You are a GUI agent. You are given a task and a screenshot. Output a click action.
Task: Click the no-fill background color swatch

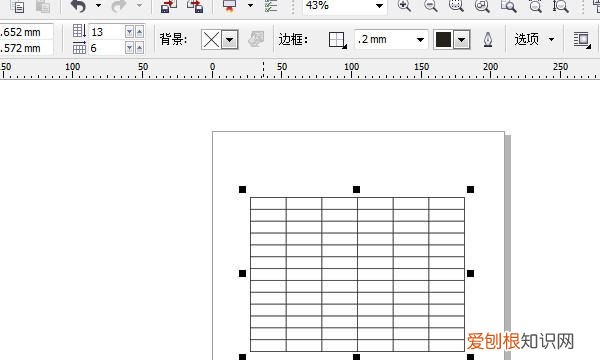click(211, 39)
